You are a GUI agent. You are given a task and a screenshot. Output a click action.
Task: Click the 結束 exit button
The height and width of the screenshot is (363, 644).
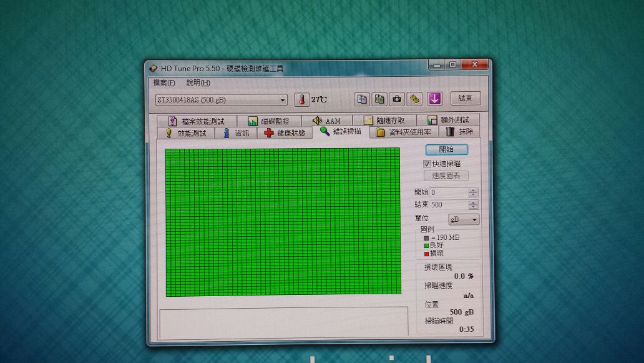coord(466,98)
